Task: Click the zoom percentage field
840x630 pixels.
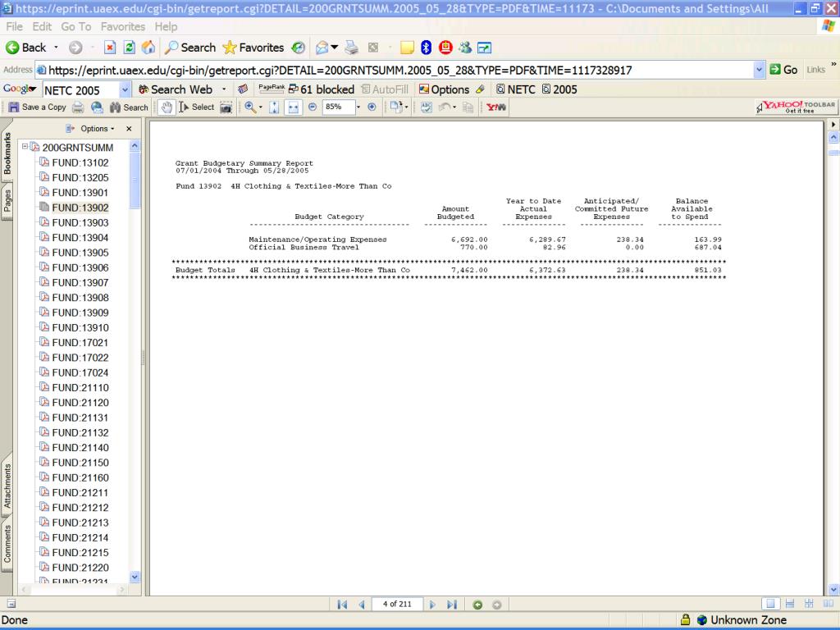Action: (339, 107)
